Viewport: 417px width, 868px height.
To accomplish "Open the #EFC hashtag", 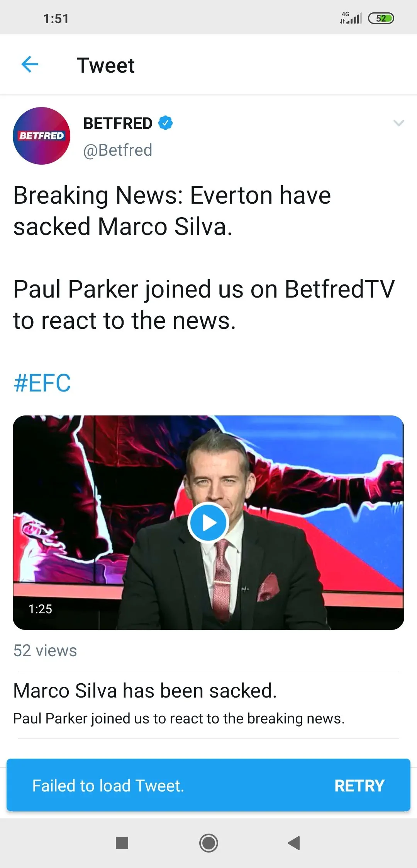I will 42,383.
